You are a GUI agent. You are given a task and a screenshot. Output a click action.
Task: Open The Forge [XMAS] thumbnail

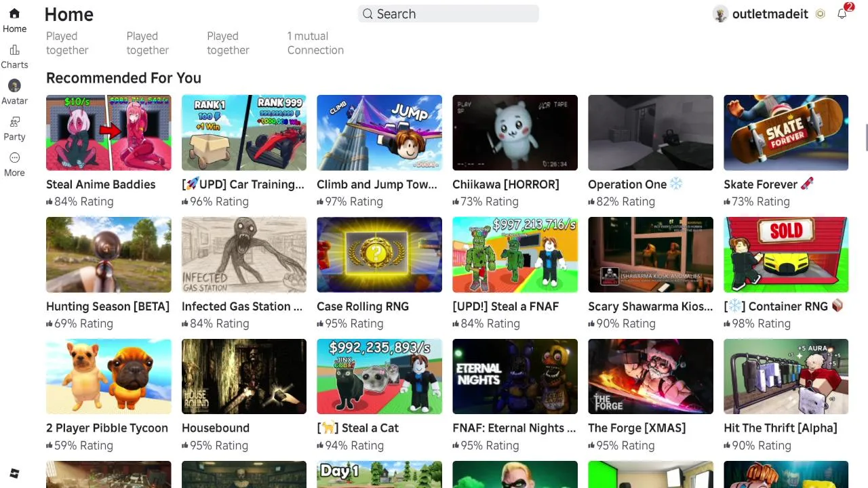(650, 376)
